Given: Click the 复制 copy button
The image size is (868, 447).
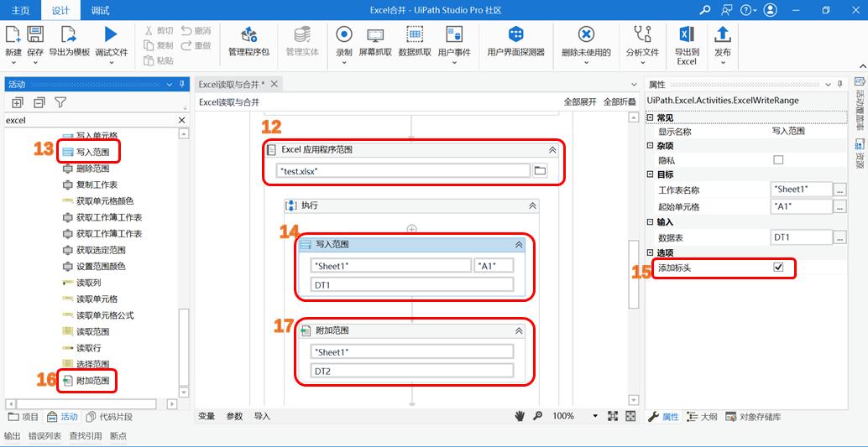Looking at the screenshot, I should point(159,45).
